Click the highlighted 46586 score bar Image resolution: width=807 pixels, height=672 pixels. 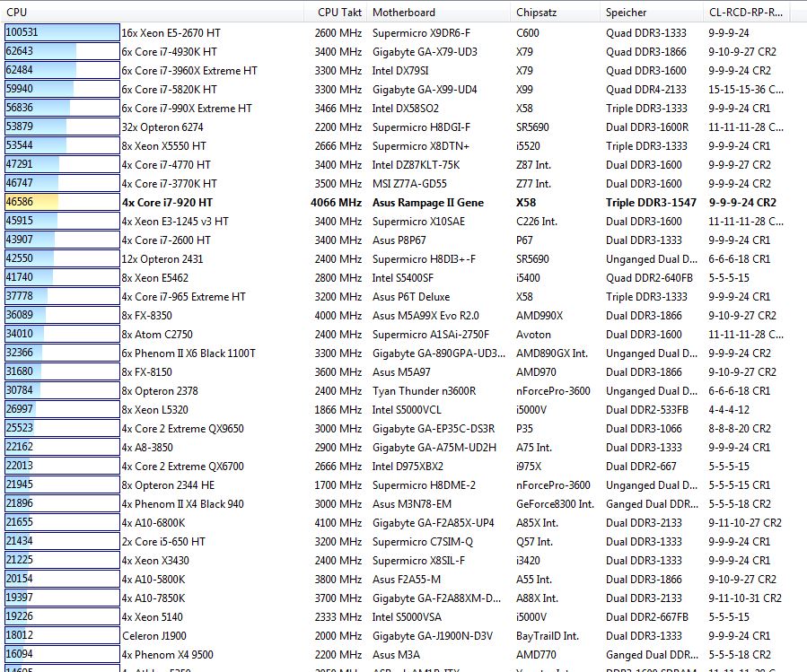(62, 202)
